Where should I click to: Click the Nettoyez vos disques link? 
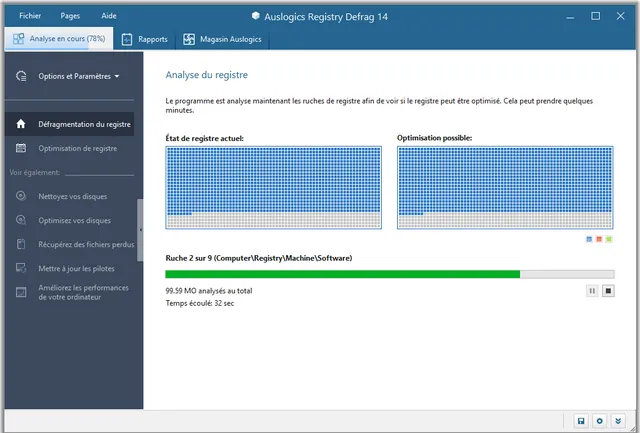click(x=72, y=197)
